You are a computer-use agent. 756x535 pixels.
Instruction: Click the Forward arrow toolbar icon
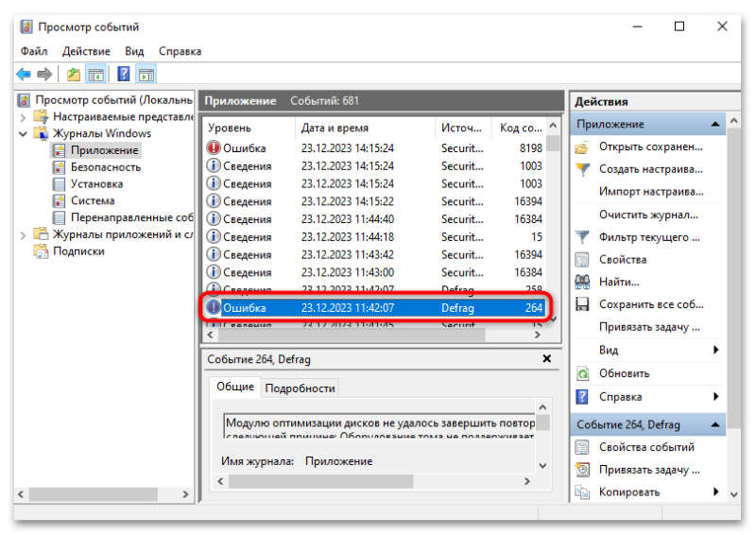(44, 75)
